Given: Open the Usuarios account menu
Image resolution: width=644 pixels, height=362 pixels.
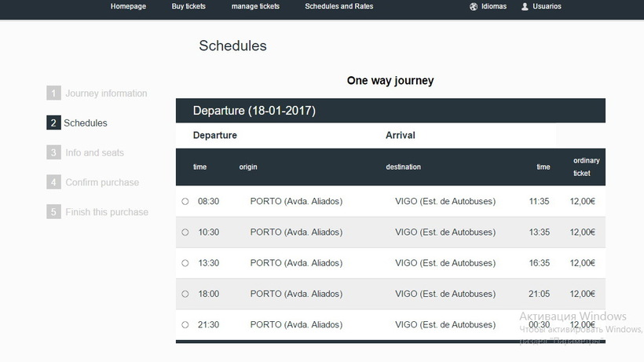Looking at the screenshot, I should tap(547, 6).
